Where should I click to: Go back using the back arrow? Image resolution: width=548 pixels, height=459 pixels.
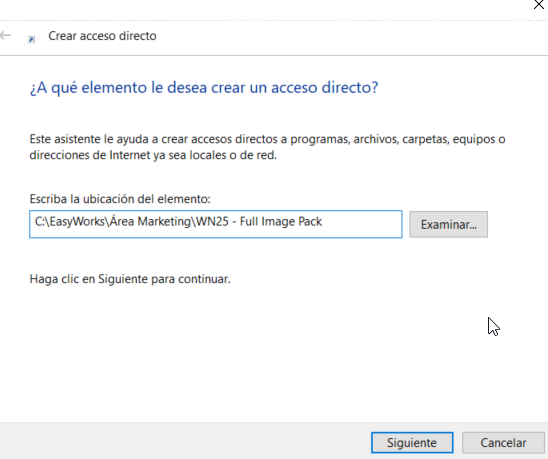click(6, 35)
